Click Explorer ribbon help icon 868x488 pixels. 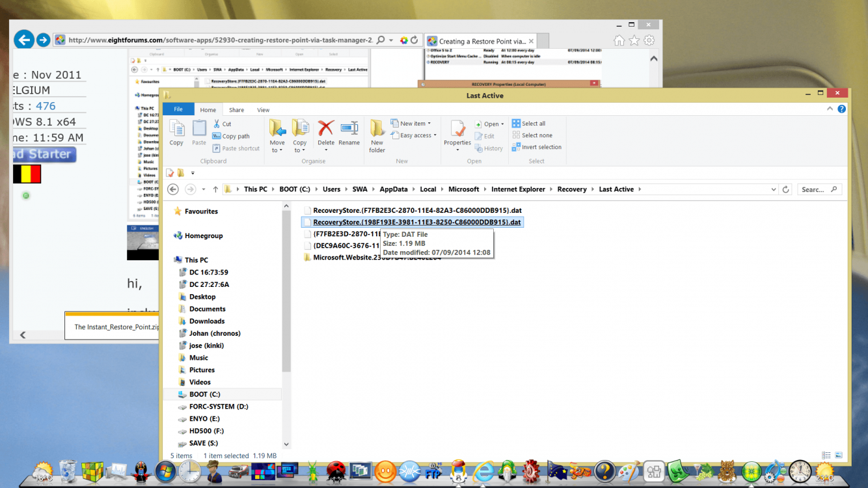coord(842,109)
